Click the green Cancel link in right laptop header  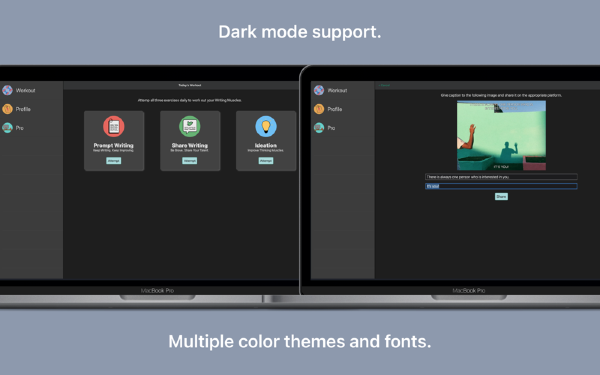click(384, 85)
